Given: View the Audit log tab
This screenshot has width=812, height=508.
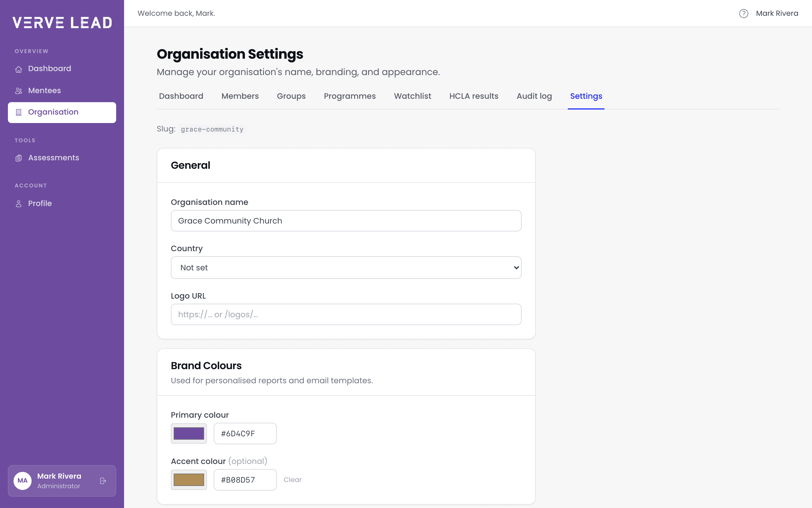Looking at the screenshot, I should pyautogui.click(x=534, y=96).
